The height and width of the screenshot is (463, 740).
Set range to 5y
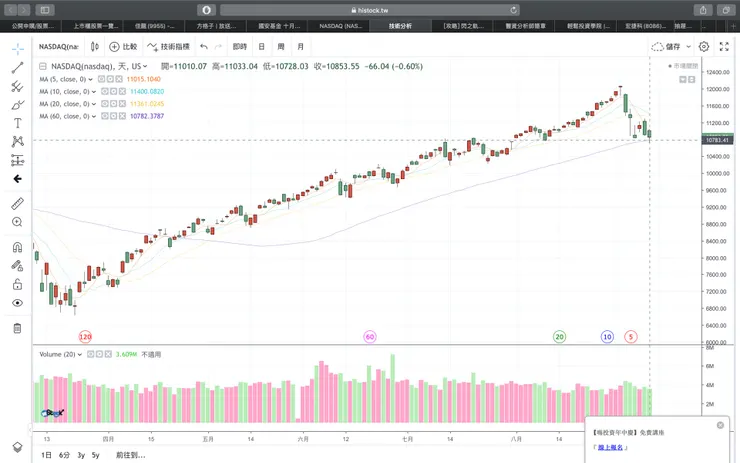96,455
